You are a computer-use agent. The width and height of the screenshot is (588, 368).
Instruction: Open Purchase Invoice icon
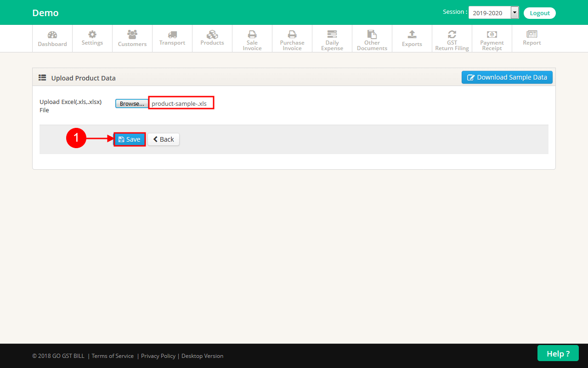coord(292,34)
